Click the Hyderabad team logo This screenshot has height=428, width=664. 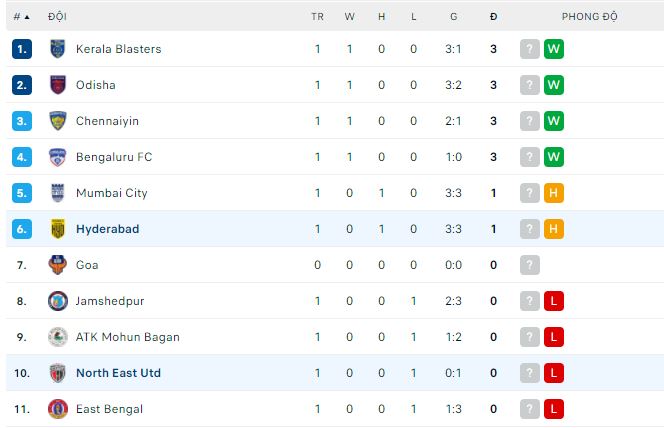57,229
